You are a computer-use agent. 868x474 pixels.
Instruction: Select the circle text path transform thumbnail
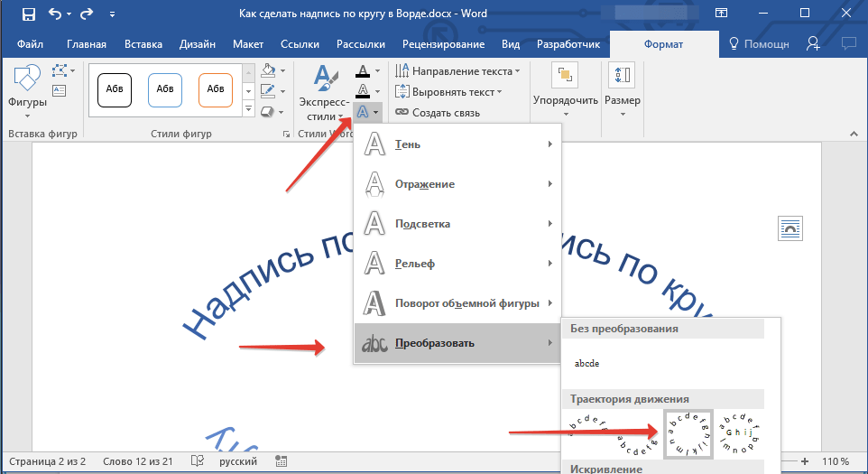coord(688,434)
